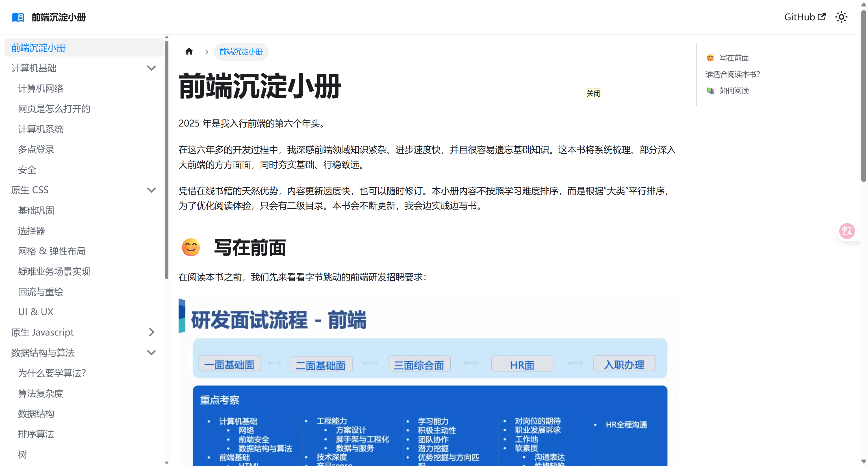Open the GitHub external link
The width and height of the screenshot is (868, 466).
805,17
